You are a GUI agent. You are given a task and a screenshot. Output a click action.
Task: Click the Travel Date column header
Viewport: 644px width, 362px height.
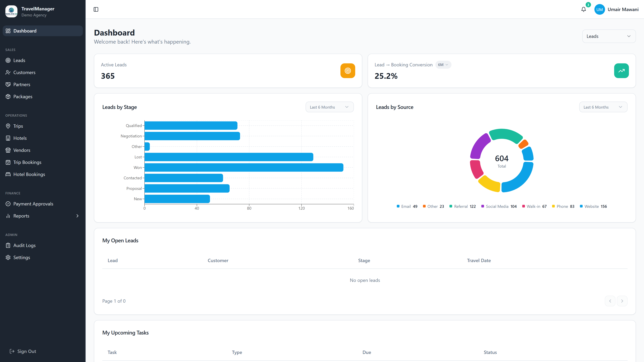pyautogui.click(x=479, y=261)
